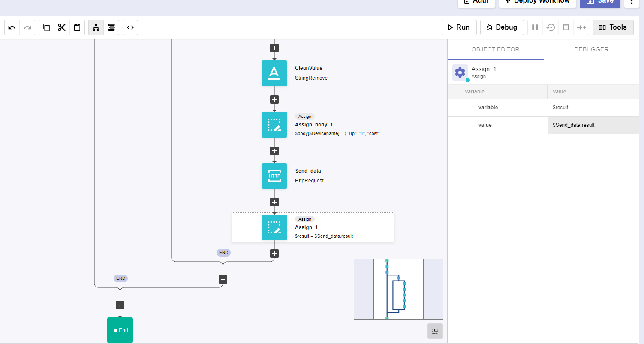
Task: Click the HttpRequest subtitle text
Action: click(x=310, y=181)
